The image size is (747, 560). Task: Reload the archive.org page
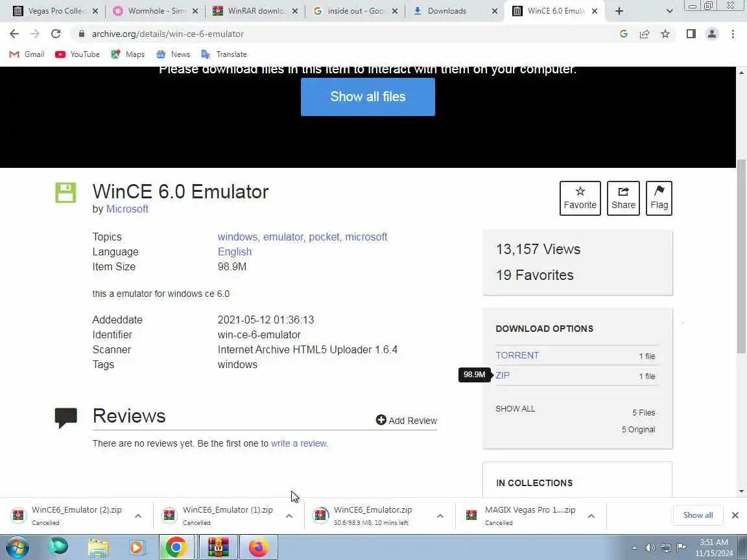[x=56, y=34]
